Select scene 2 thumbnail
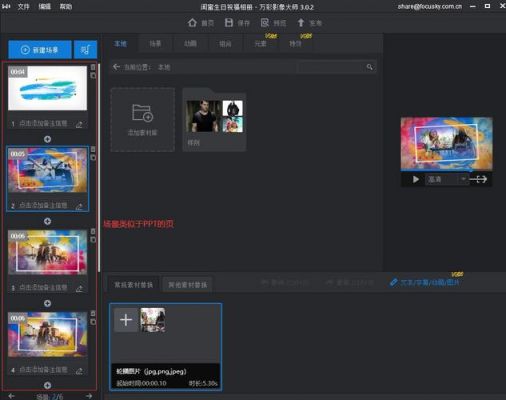This screenshot has width=506, height=400. [47, 170]
